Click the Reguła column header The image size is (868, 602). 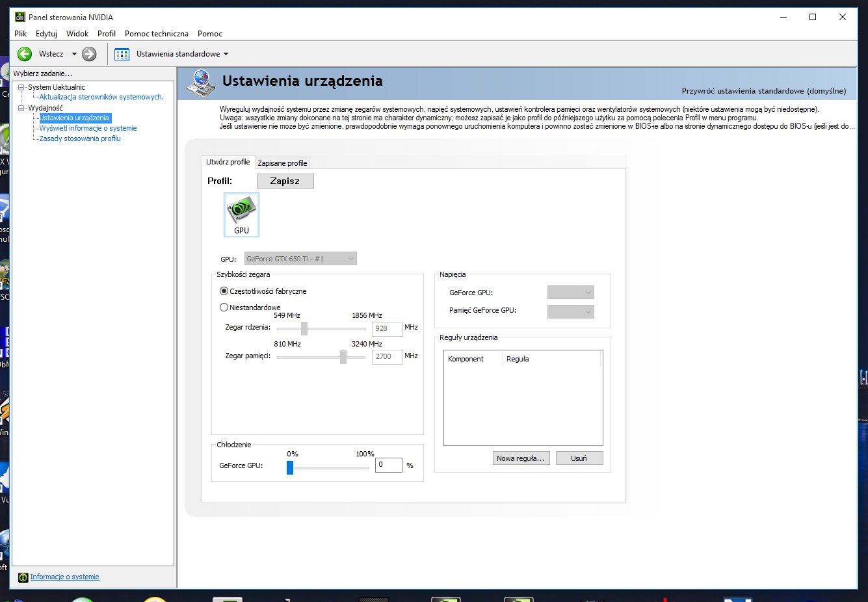coord(551,359)
